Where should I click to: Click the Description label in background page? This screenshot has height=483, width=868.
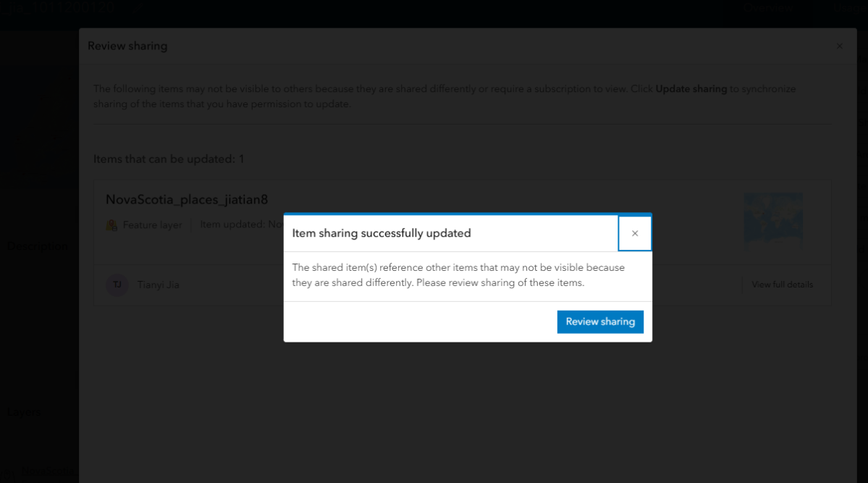pyautogui.click(x=38, y=246)
